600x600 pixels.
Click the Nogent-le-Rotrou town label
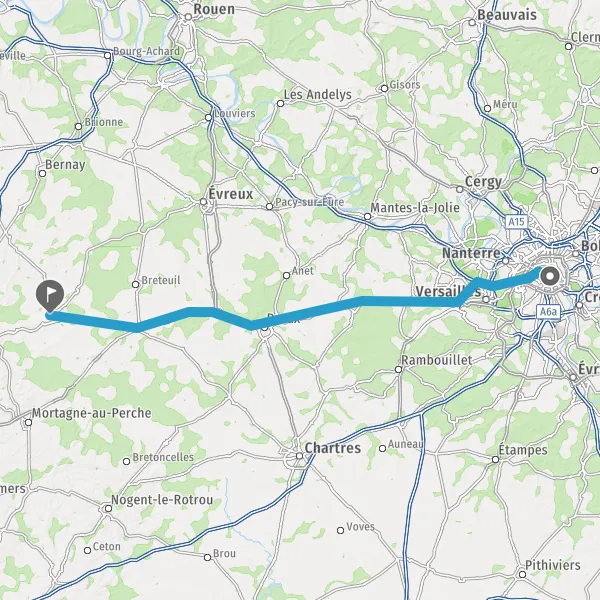(162, 500)
